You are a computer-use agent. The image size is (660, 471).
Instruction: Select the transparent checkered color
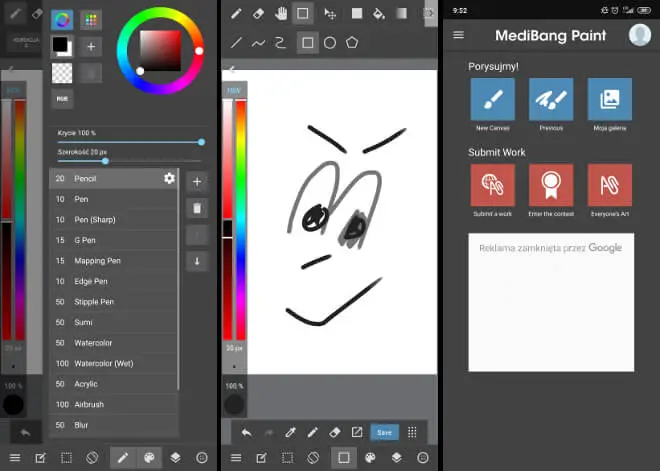62,73
